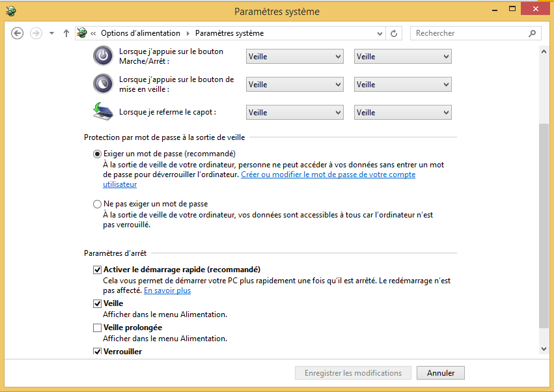Open second dropdown for sleep button action
Viewport: 554px width, 392px height.
tap(403, 85)
